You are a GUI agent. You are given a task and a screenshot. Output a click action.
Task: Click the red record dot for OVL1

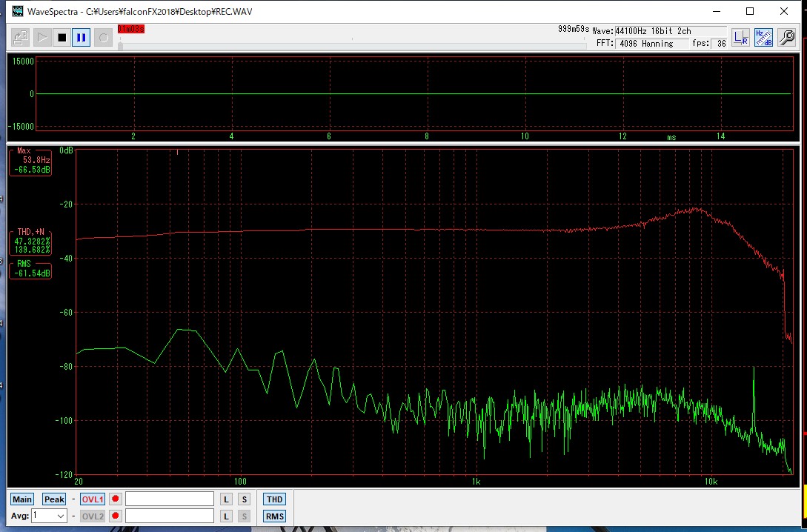tap(116, 499)
